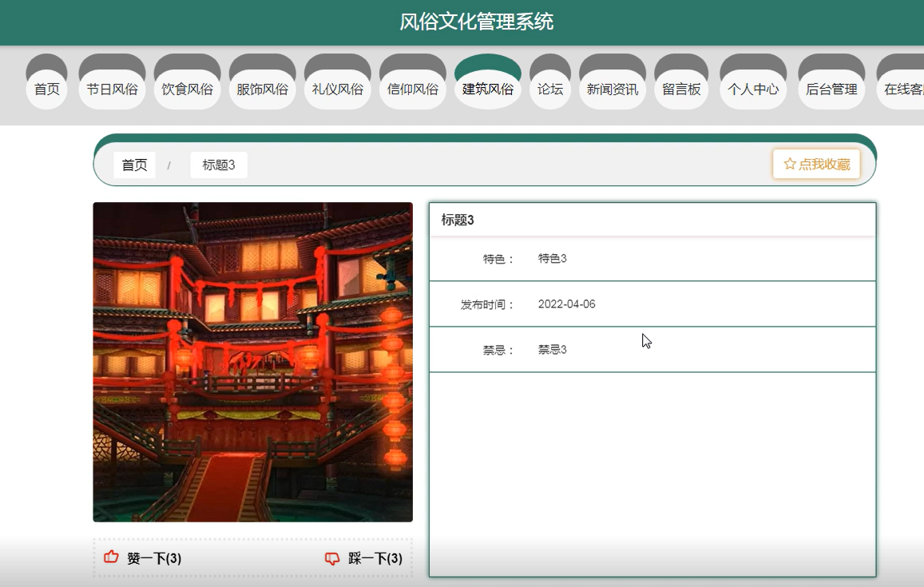This screenshot has height=587, width=924.
Task: Go to 后台管理 admin panel
Action: (x=831, y=89)
